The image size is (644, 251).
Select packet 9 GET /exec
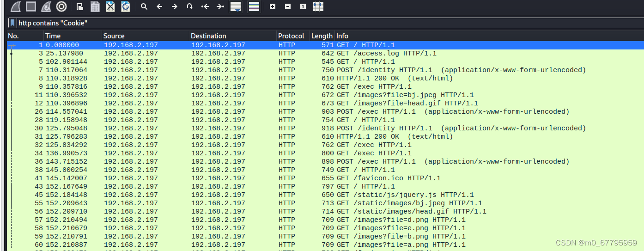(325, 87)
